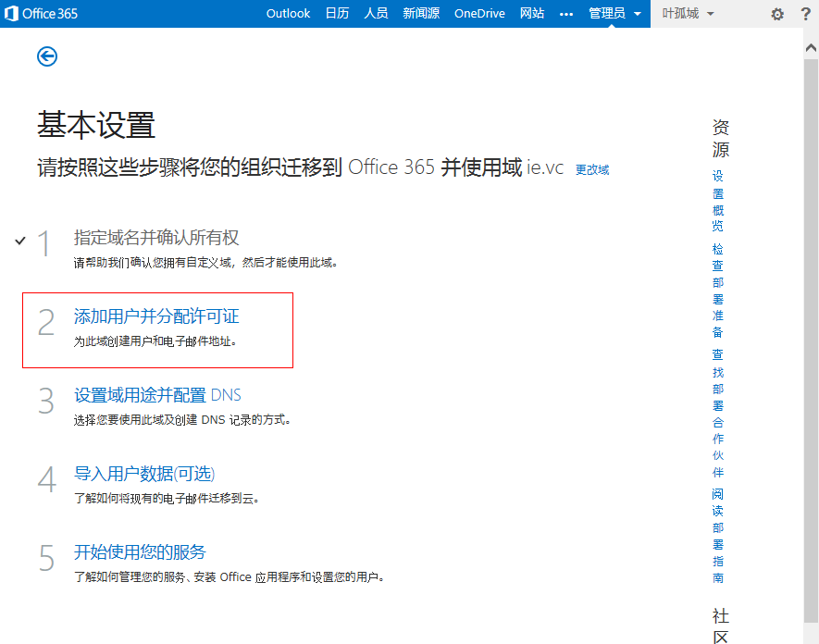The width and height of the screenshot is (819, 644).
Task: Open 人员 in the top navigation
Action: 376,14
